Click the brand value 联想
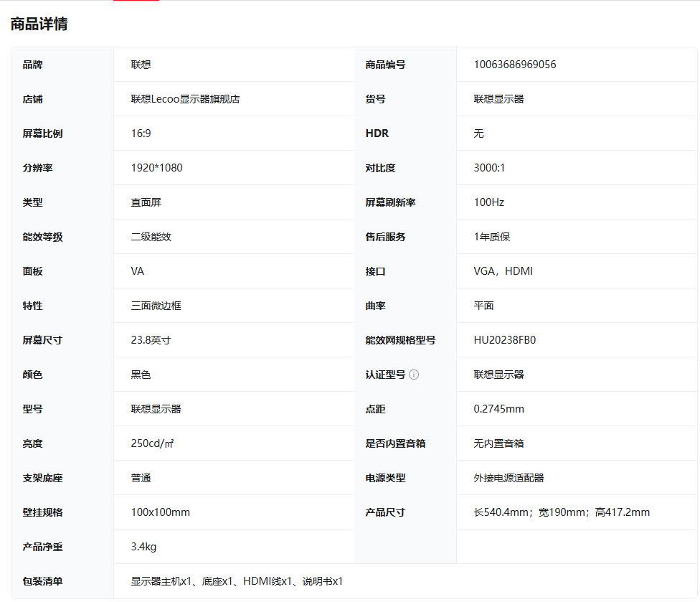 pos(141,65)
